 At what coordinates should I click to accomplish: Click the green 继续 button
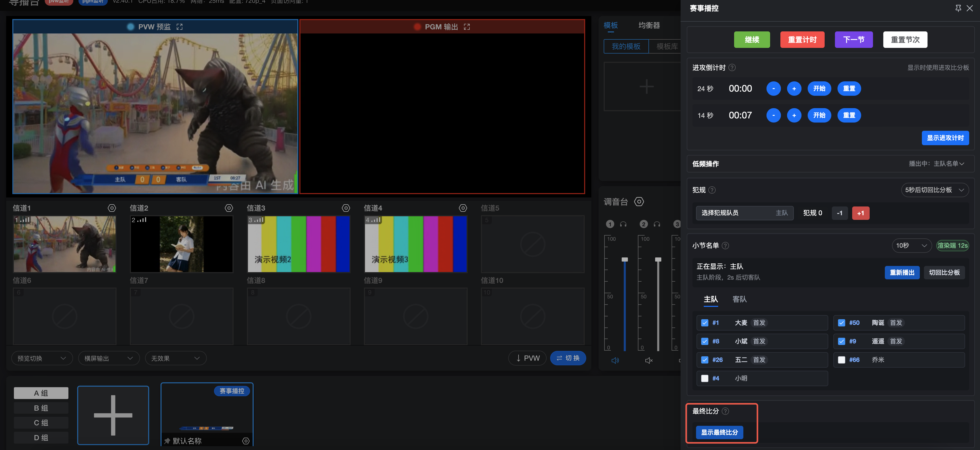click(x=752, y=40)
